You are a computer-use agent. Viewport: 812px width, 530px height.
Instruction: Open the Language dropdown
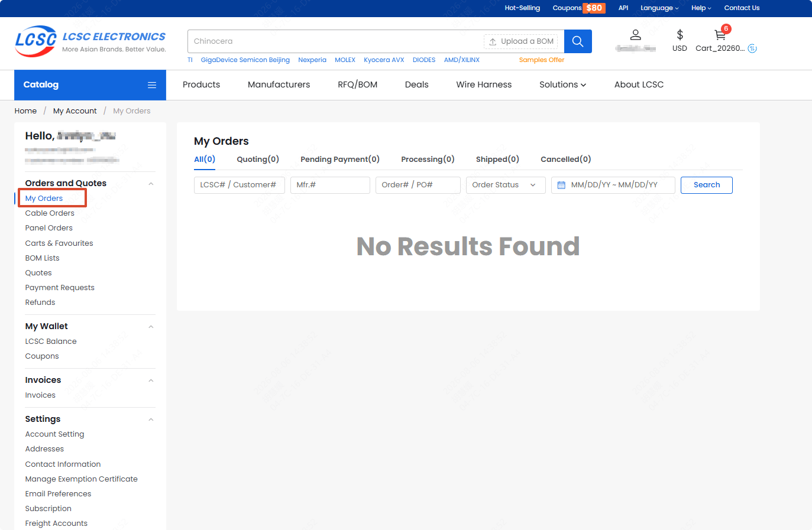point(659,8)
